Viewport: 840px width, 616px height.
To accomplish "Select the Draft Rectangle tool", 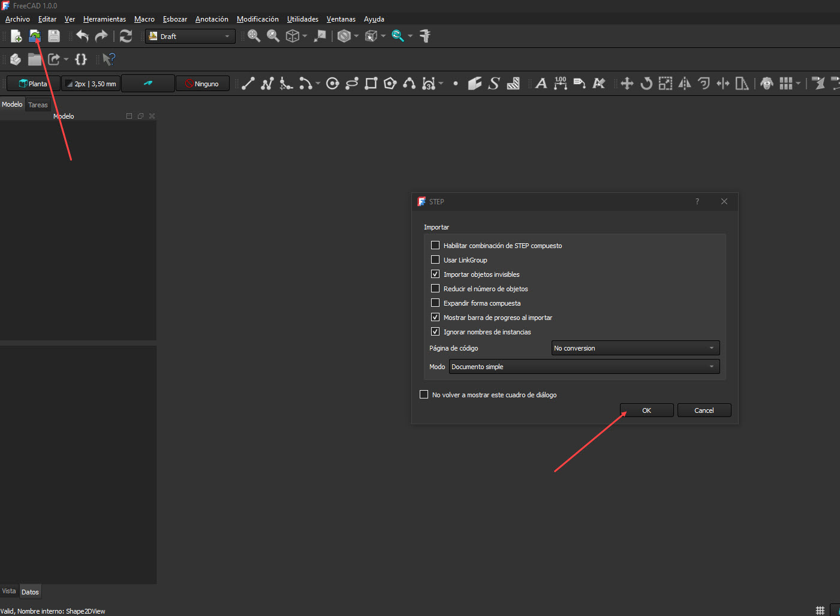I will [x=371, y=83].
